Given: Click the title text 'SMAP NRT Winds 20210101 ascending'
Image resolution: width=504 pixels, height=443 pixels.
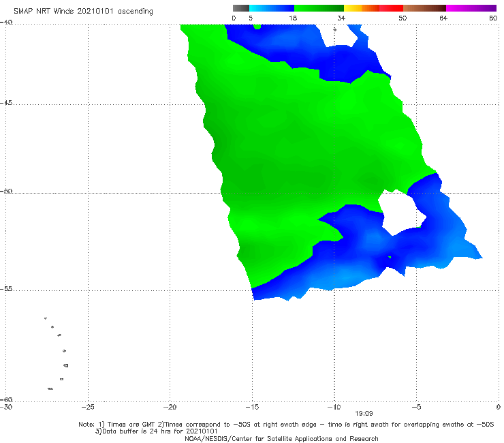Looking at the screenshot, I should tap(83, 11).
